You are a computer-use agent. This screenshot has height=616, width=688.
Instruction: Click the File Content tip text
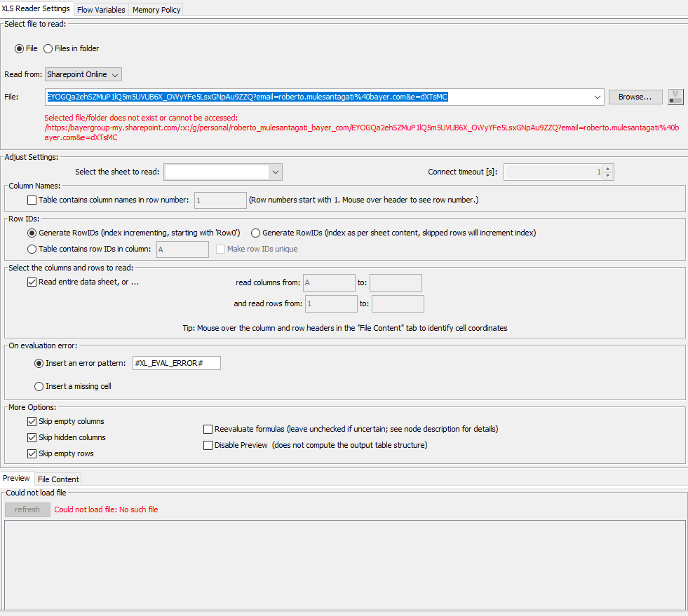coord(345,328)
